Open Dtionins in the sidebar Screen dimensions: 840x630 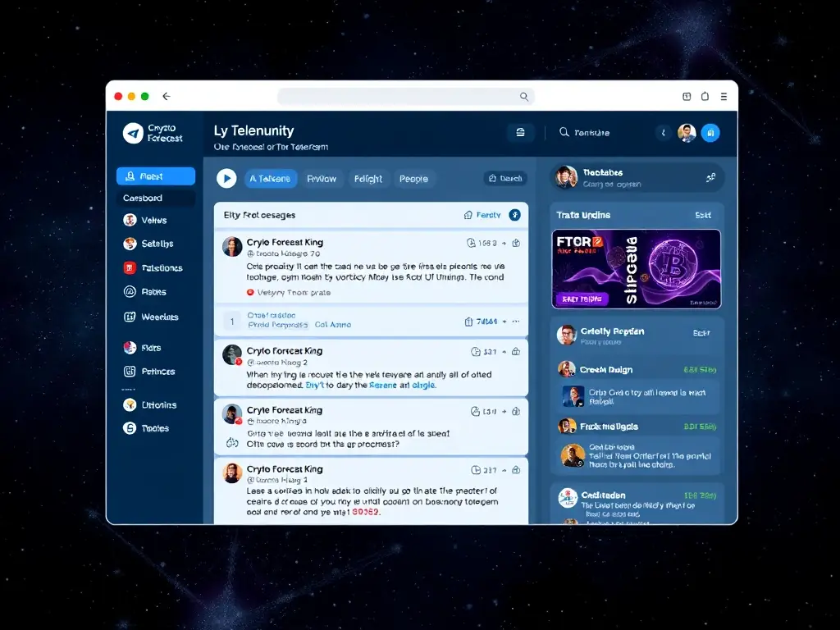150,405
